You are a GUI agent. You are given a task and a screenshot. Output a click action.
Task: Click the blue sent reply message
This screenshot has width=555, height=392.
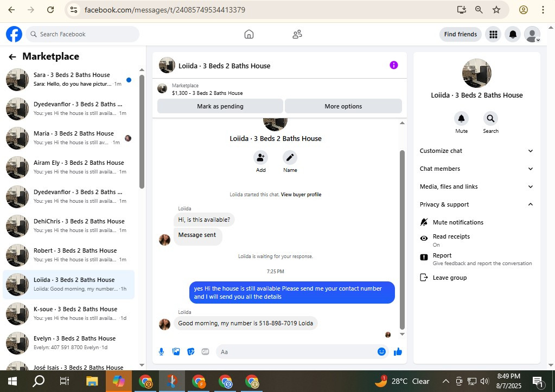pos(292,293)
